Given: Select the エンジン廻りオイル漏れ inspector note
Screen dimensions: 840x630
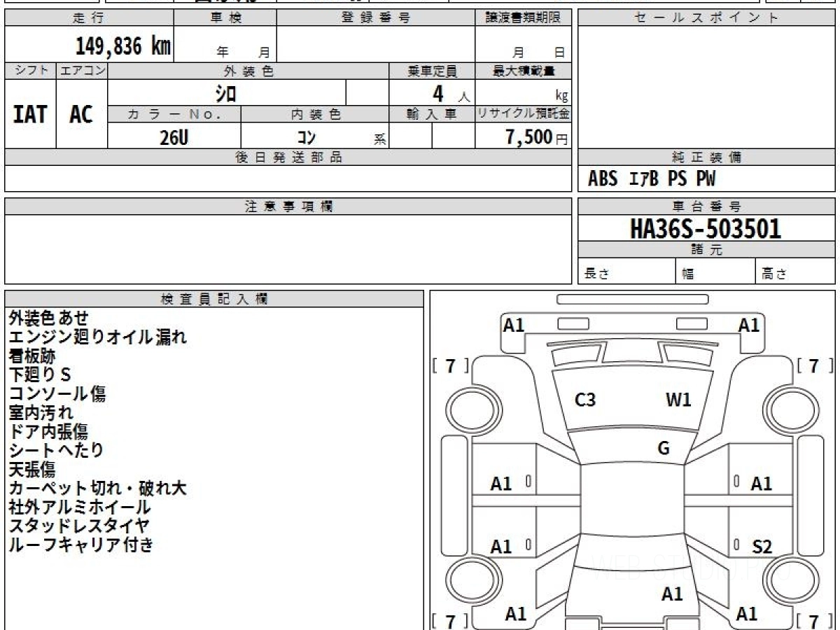Looking at the screenshot, I should coord(98,337).
